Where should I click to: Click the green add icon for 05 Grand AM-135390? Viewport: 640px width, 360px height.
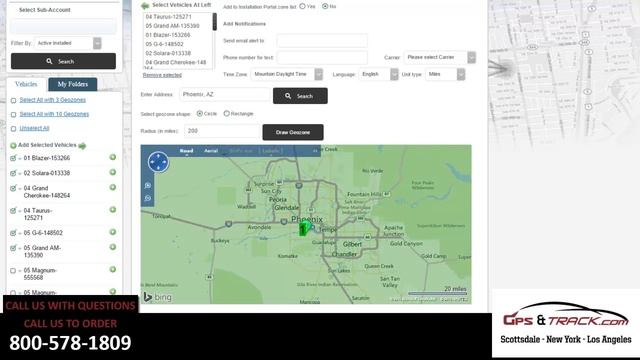(x=113, y=247)
